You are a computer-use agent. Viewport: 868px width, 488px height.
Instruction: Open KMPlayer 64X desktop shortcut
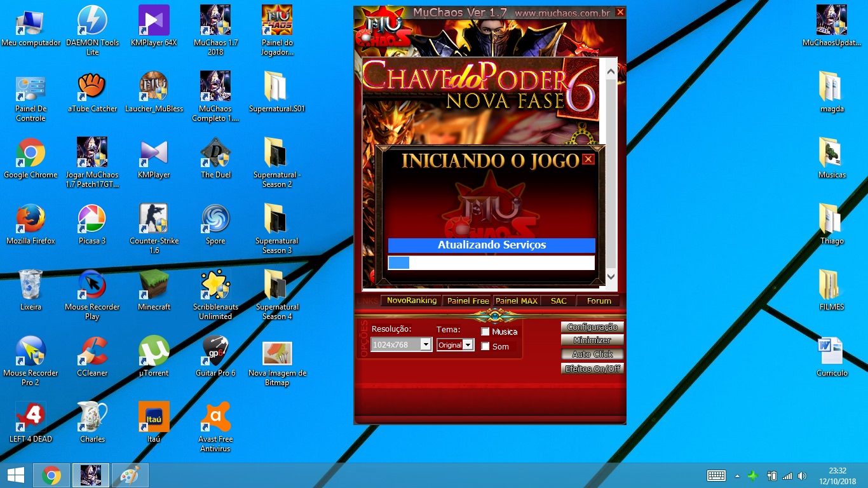154,27
